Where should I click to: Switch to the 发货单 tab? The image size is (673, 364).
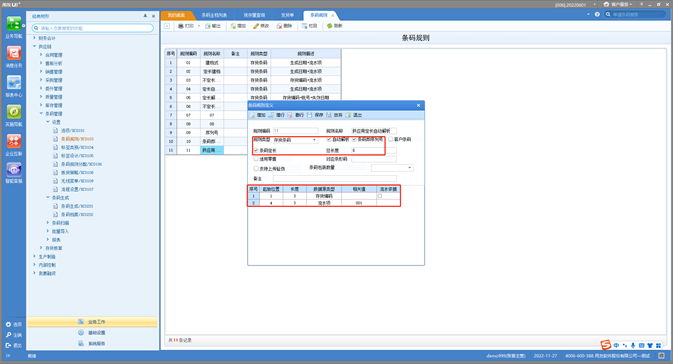[287, 15]
